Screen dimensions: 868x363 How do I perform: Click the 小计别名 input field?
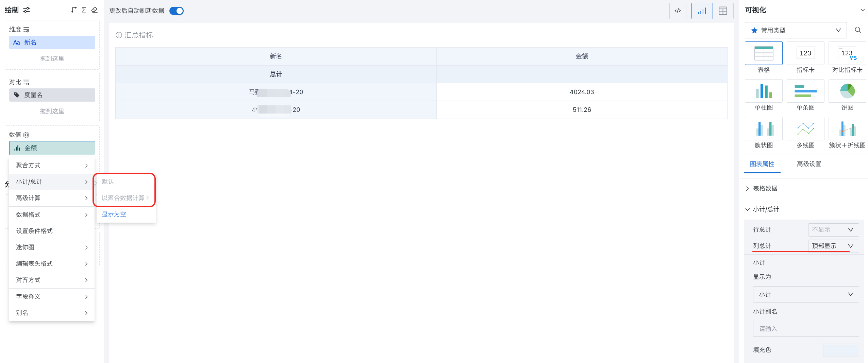tap(805, 329)
